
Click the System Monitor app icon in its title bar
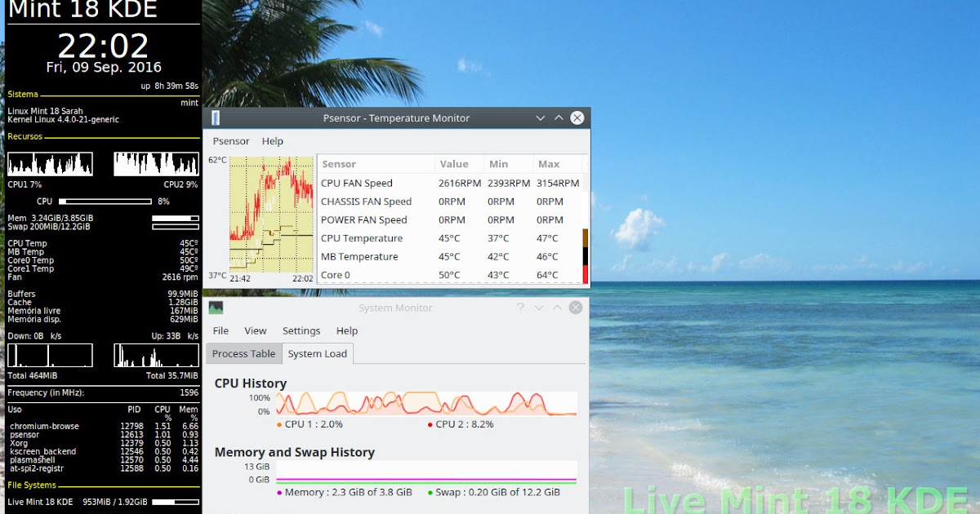(x=215, y=308)
